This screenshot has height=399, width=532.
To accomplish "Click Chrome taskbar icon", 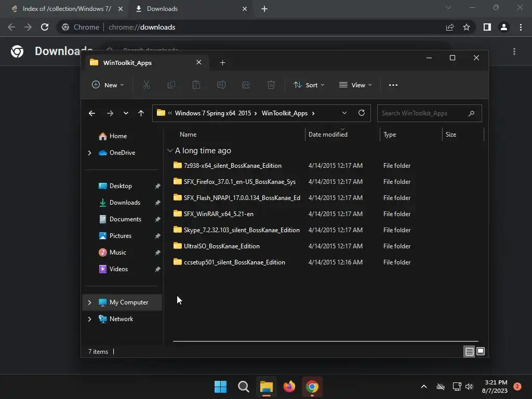I will tap(312, 387).
